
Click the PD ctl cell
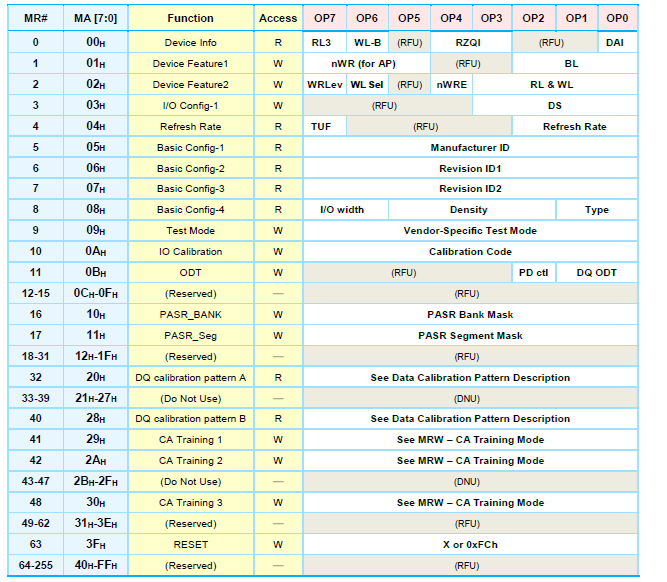[533, 273]
